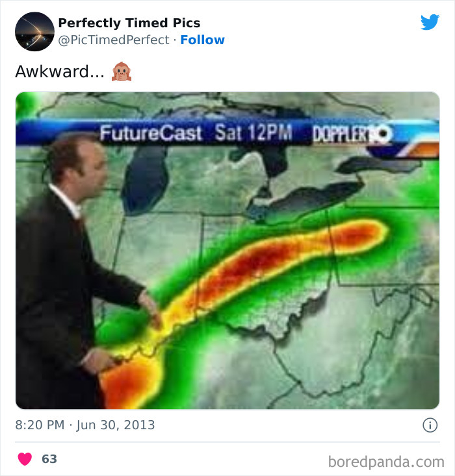Click the 63 likes count
The width and height of the screenshot is (455, 476).
(49, 458)
